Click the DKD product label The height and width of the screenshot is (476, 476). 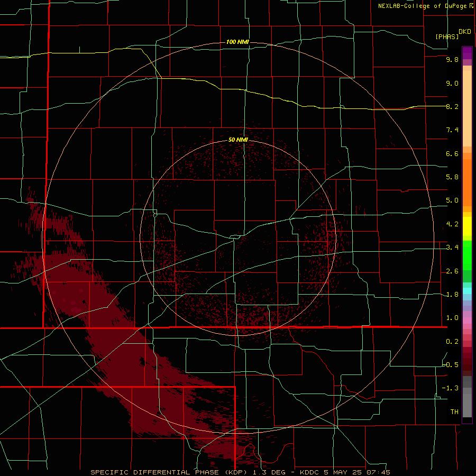click(x=465, y=32)
